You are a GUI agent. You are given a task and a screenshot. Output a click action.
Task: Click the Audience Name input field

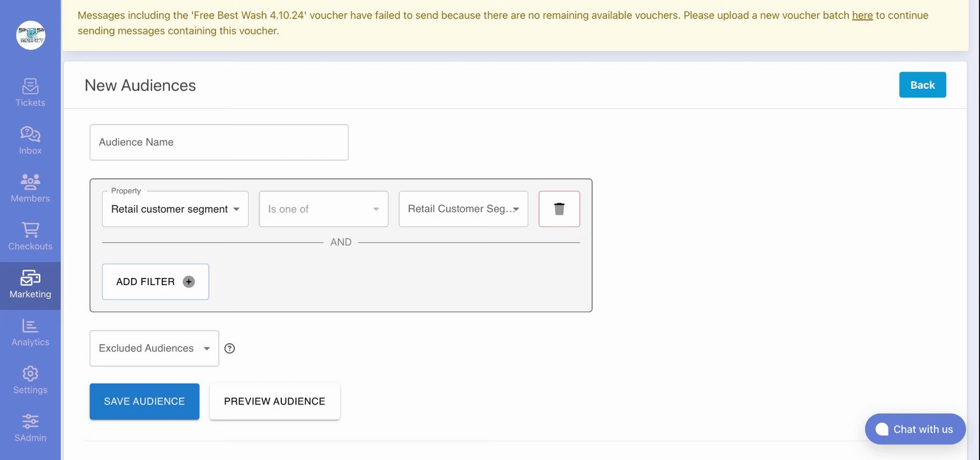point(219,142)
